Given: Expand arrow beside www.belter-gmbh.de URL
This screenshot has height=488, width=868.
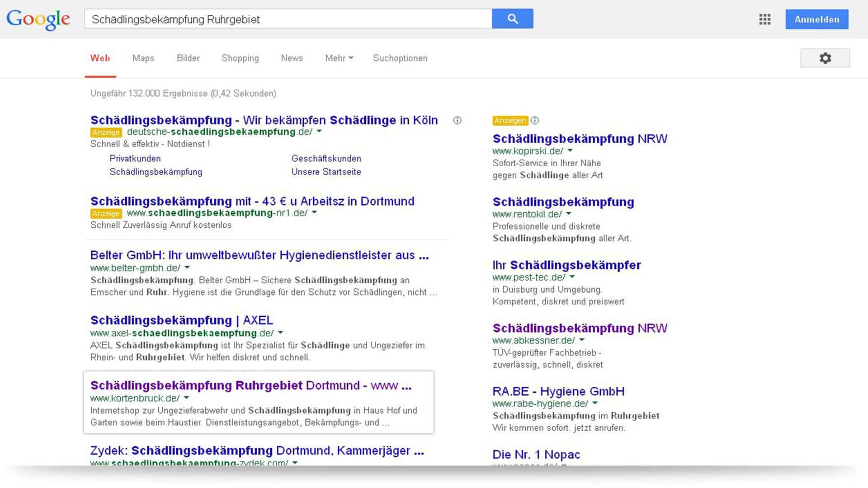Looking at the screenshot, I should pos(187,267).
